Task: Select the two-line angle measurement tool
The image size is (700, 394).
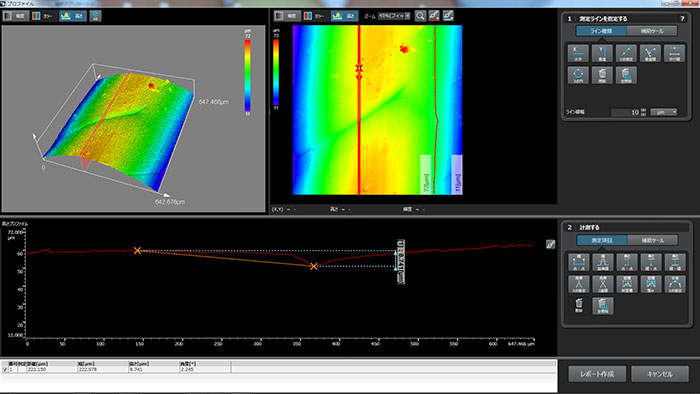Action: [x=603, y=284]
